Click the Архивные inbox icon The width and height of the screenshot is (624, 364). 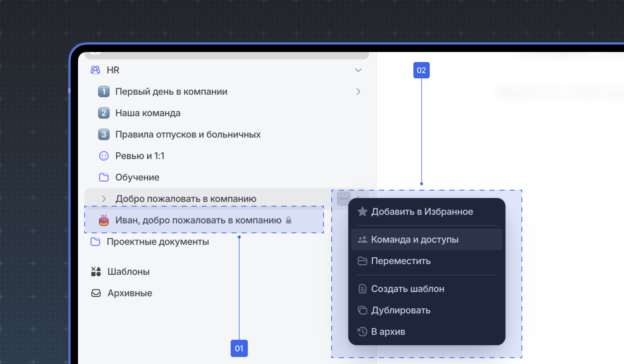[96, 293]
